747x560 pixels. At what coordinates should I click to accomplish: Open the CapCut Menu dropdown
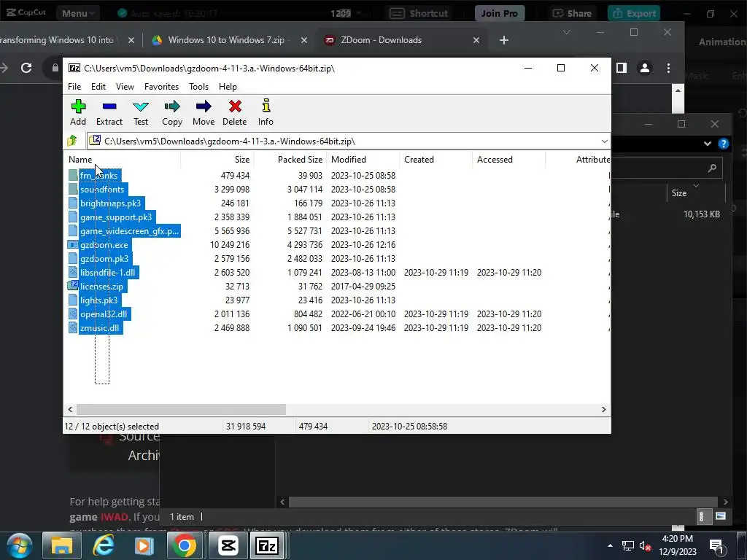78,13
